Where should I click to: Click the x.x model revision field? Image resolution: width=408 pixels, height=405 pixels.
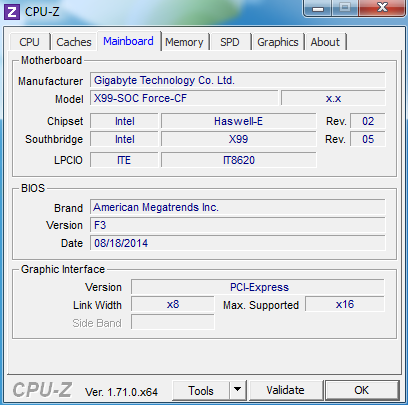(x=333, y=99)
